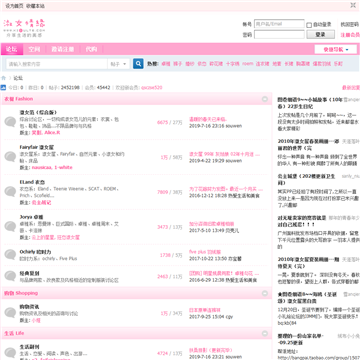
Task: Focus the password input field
Action: [279, 34]
